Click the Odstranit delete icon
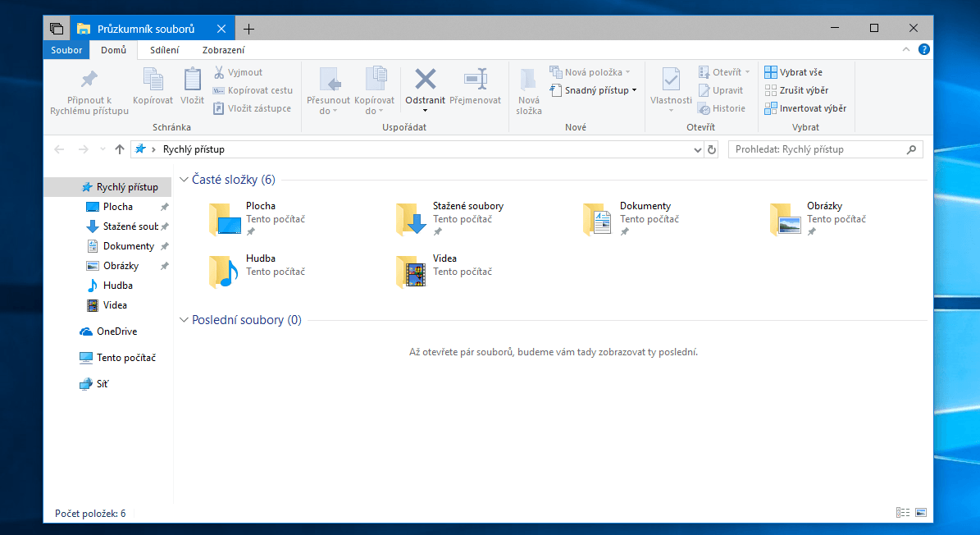The image size is (980, 535). [x=425, y=80]
